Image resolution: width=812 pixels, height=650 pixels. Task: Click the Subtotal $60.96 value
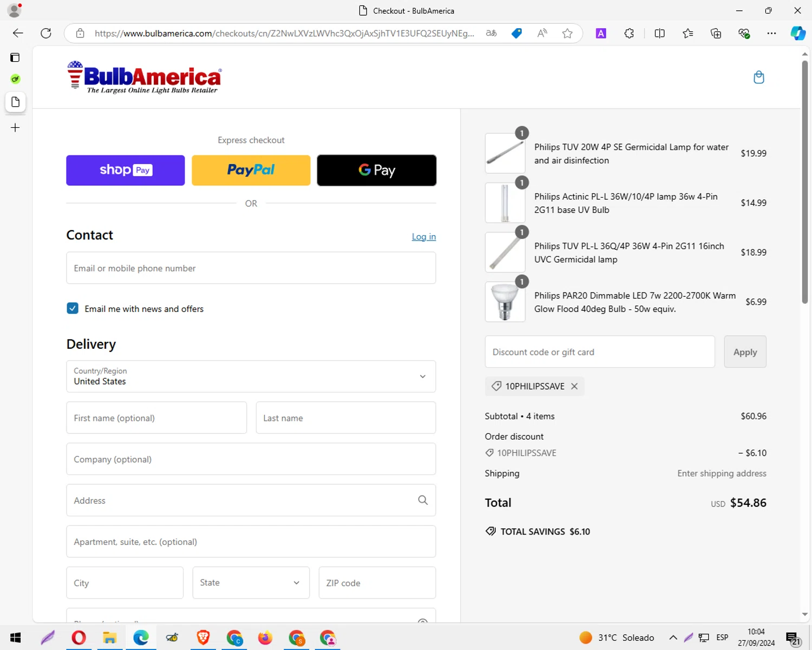pyautogui.click(x=754, y=416)
